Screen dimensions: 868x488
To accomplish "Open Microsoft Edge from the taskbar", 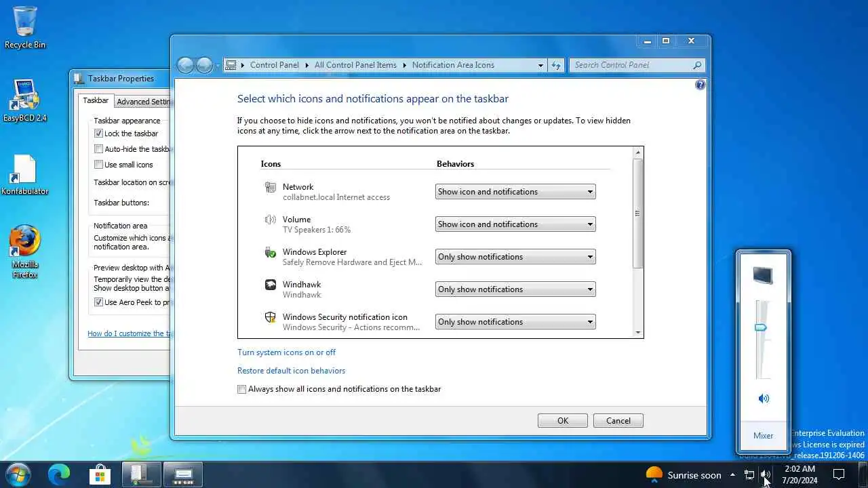I will pyautogui.click(x=59, y=474).
